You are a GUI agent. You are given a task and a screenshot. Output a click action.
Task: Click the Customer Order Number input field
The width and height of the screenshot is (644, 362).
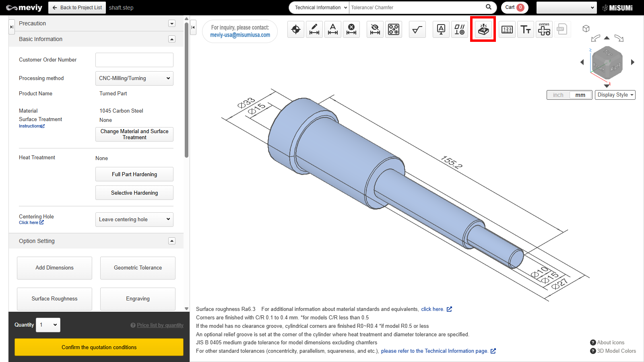[134, 60]
